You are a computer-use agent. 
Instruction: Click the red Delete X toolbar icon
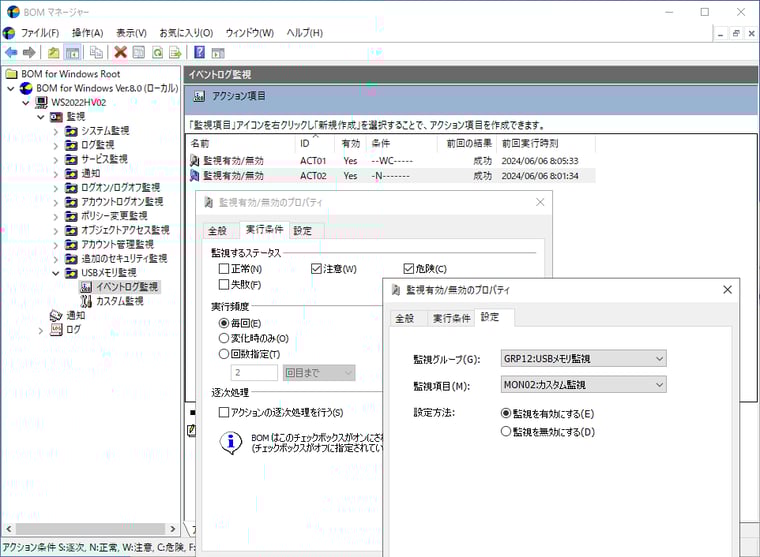point(120,52)
